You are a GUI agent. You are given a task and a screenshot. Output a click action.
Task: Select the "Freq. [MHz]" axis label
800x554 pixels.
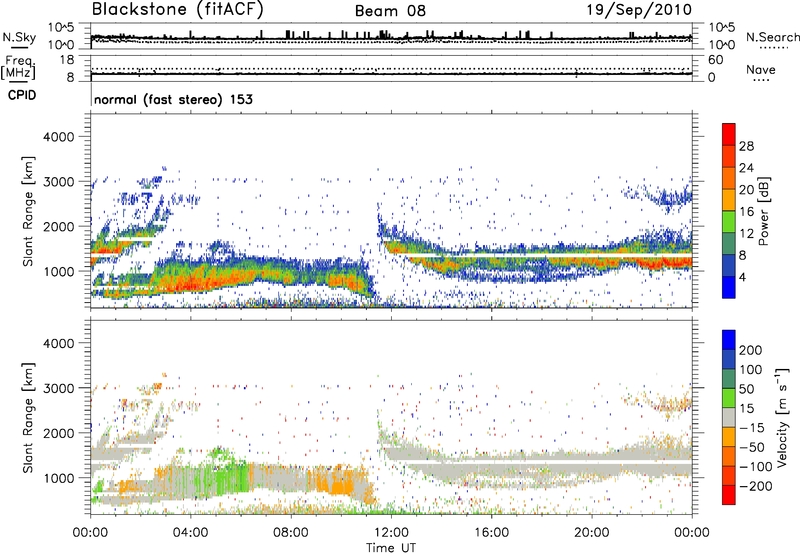click(18, 68)
